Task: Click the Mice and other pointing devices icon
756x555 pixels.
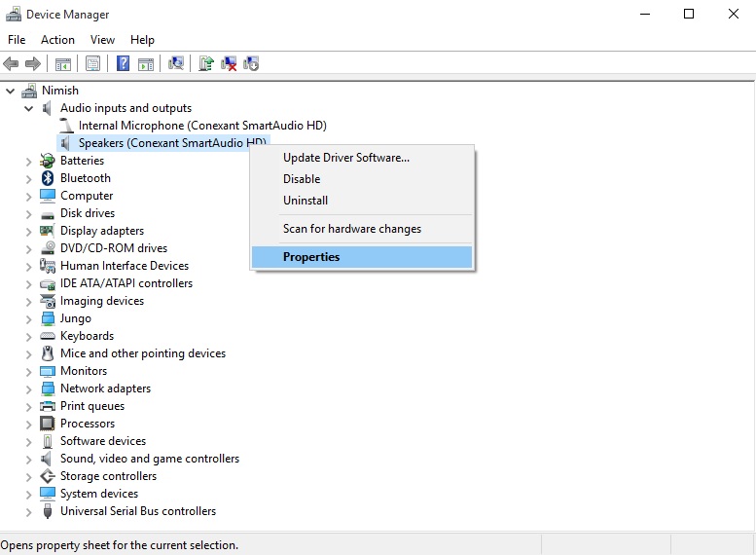Action: coord(48,353)
